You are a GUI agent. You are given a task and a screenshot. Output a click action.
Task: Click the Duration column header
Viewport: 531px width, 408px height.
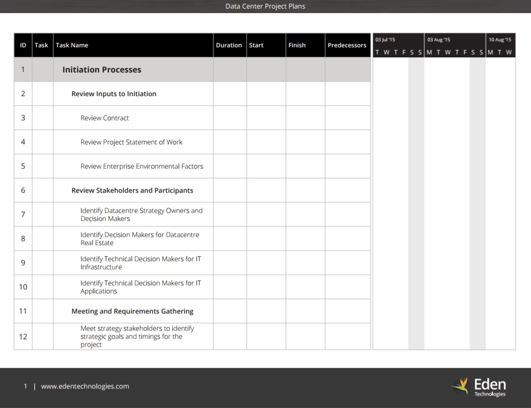pyautogui.click(x=230, y=45)
